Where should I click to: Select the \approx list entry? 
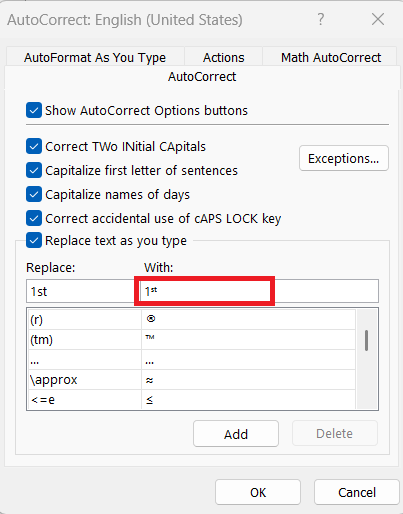pos(192,380)
